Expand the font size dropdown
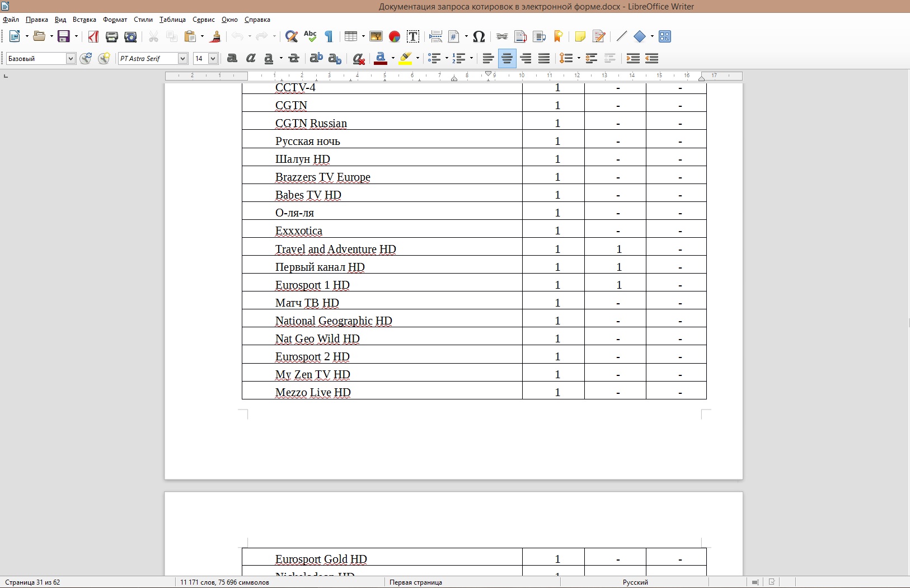Viewport: 910px width, 588px height. (213, 59)
